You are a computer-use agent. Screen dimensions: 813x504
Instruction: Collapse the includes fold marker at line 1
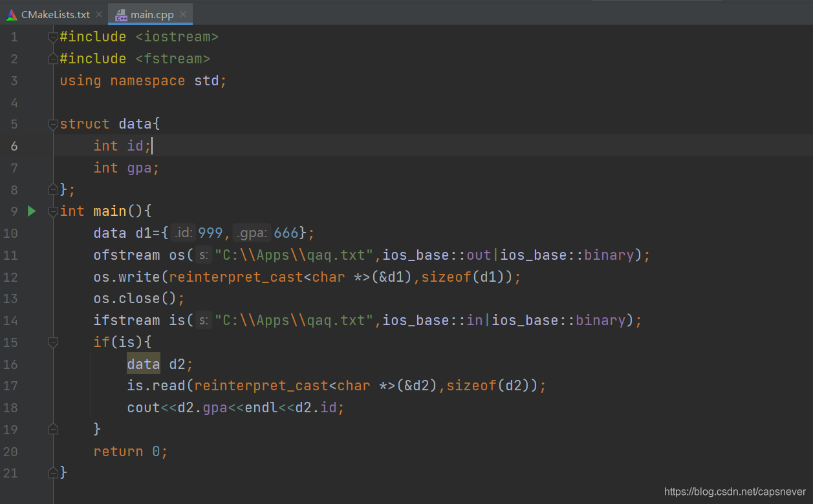pyautogui.click(x=54, y=37)
